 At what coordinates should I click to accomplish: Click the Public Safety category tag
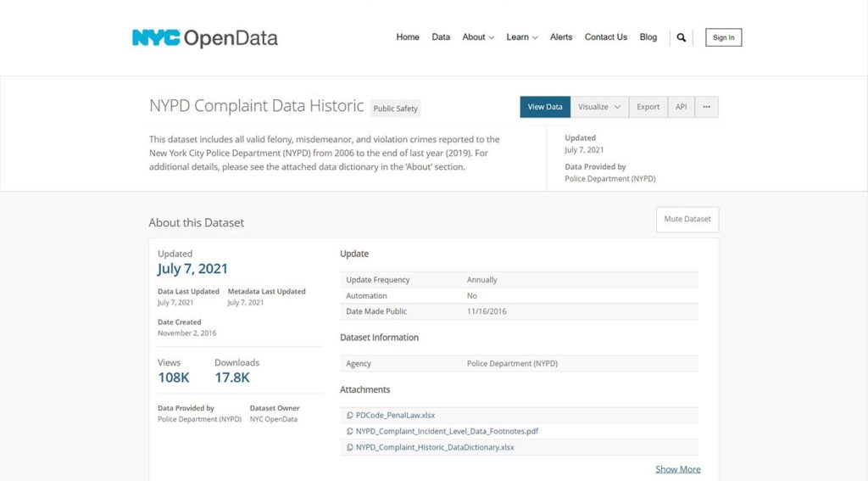click(395, 109)
